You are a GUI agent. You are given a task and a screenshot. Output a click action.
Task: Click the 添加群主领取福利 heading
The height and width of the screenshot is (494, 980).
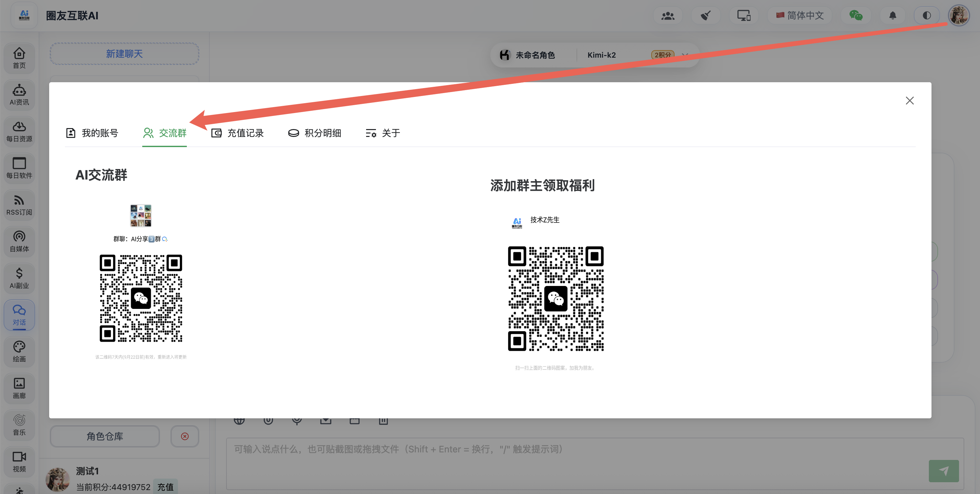point(542,186)
